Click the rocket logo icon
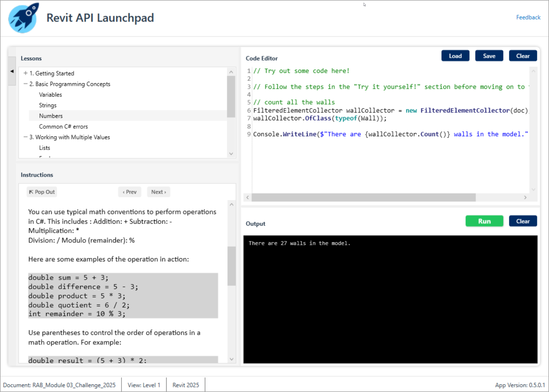Viewport: 549px width, 392px height. pyautogui.click(x=23, y=18)
